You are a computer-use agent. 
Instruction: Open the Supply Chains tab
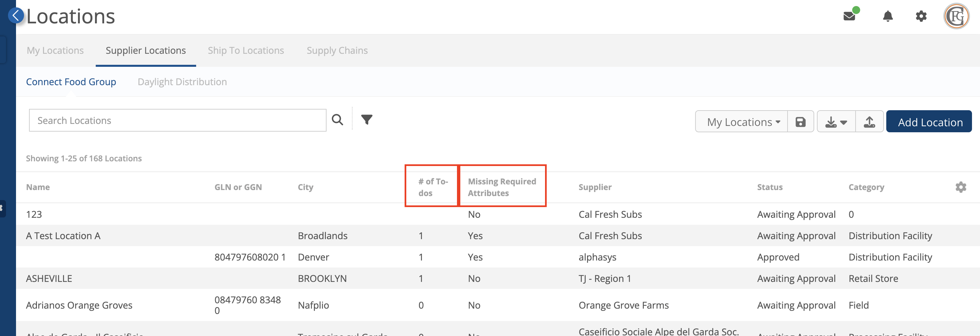point(337,50)
